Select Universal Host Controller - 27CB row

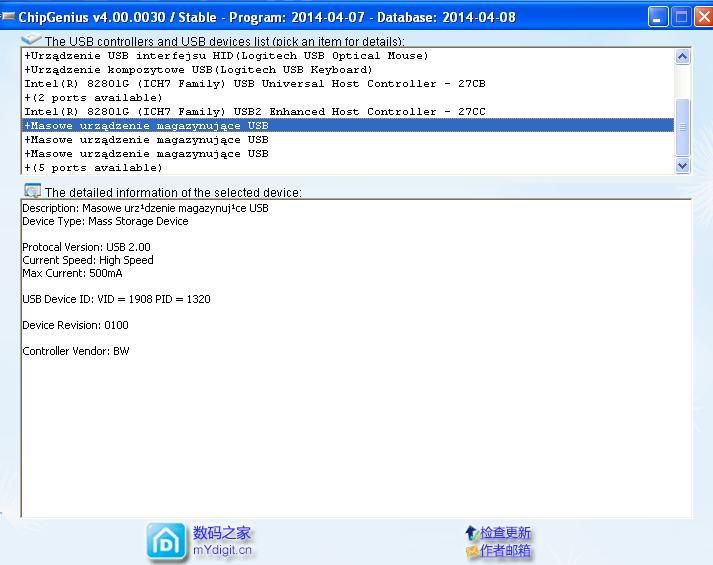(348, 84)
